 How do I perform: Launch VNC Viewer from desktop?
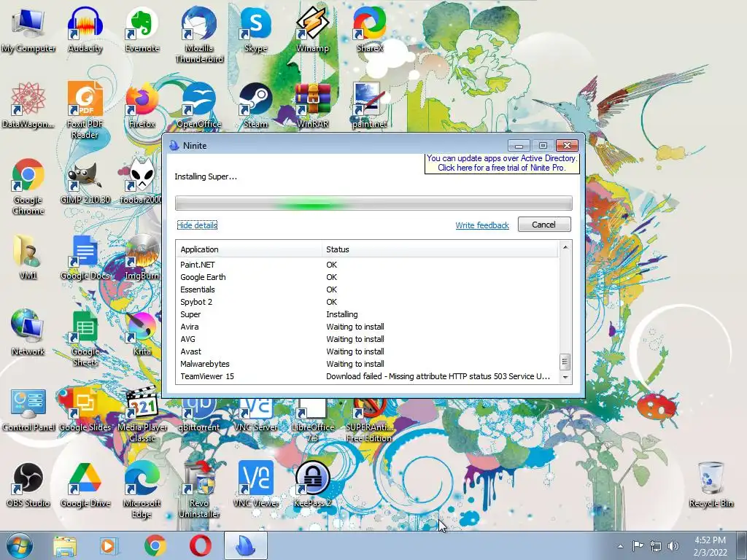coord(256,485)
